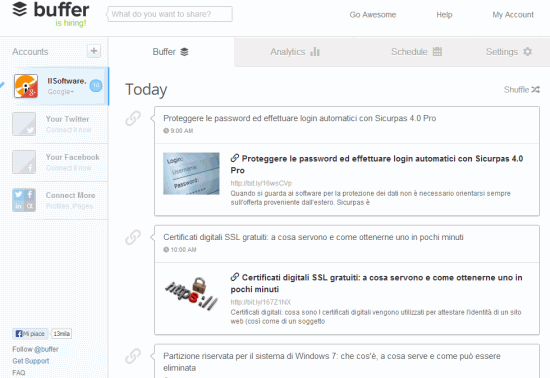This screenshot has height=378, width=550.
Task: Click link icon beside Partizione riservata post
Action: (x=133, y=356)
